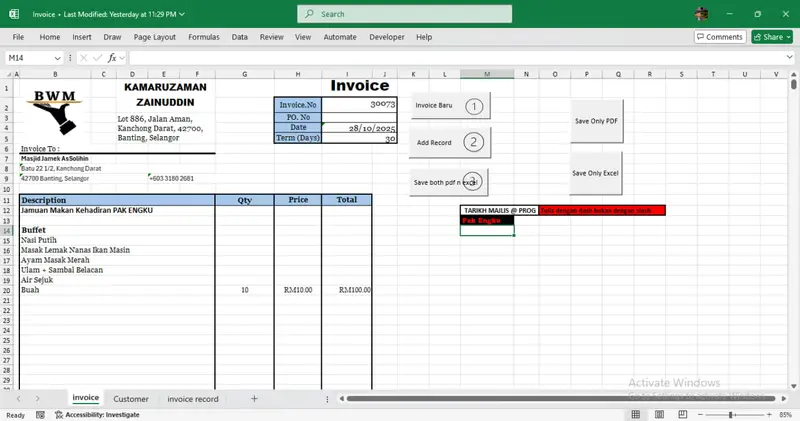Click the confirm entry checkmark icon

tap(97, 58)
